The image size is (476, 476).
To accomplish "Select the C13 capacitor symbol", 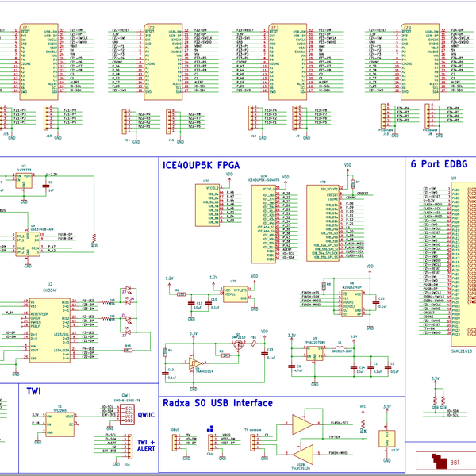I will (x=264, y=353).
